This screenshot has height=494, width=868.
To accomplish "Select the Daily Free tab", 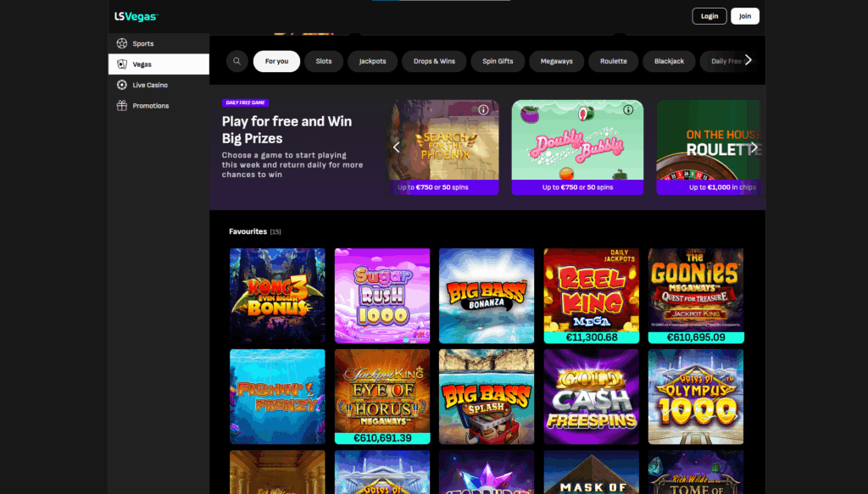I will [726, 61].
